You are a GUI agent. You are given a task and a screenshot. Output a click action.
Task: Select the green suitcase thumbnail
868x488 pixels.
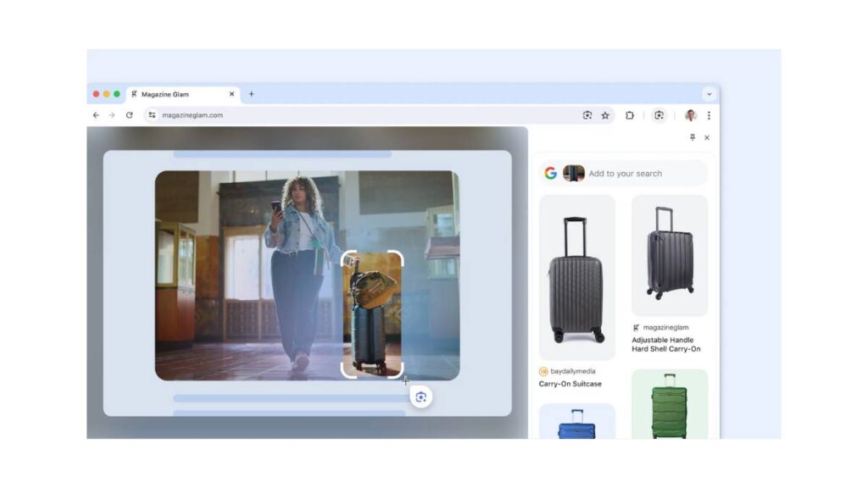tap(669, 404)
